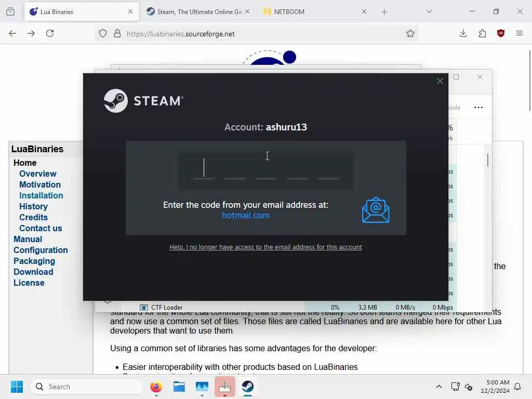532x399 pixels.
Task: Close the NETBOOM tab
Action: pos(364,11)
